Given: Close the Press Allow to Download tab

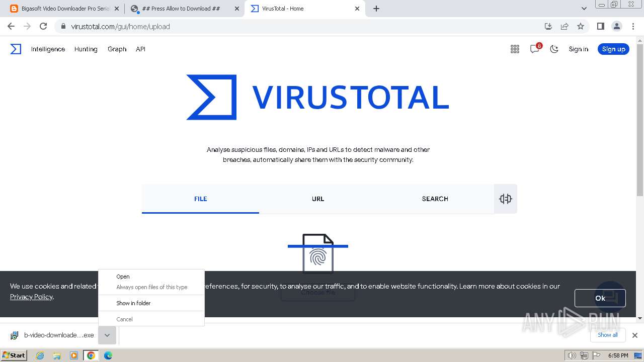Looking at the screenshot, I should (x=236, y=9).
